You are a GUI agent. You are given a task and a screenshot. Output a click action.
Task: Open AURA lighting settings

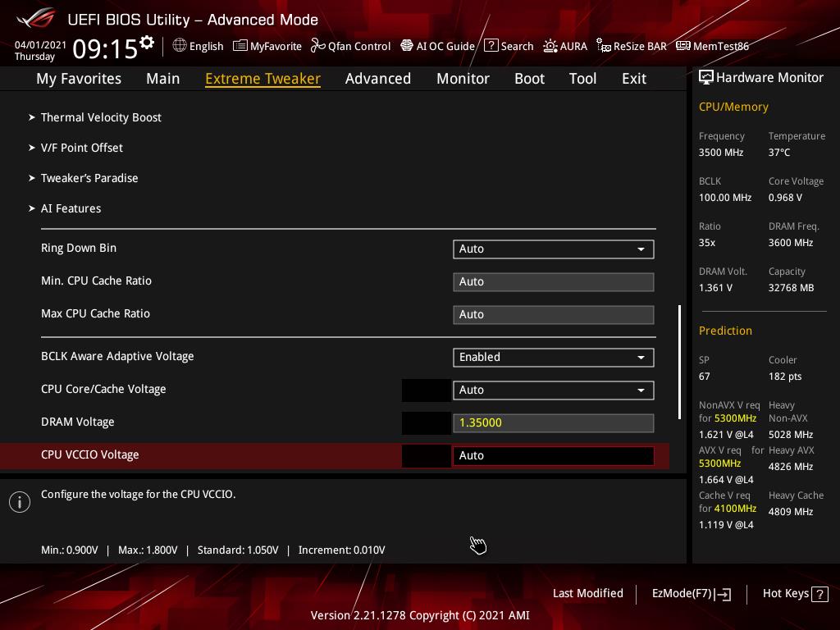pos(550,46)
